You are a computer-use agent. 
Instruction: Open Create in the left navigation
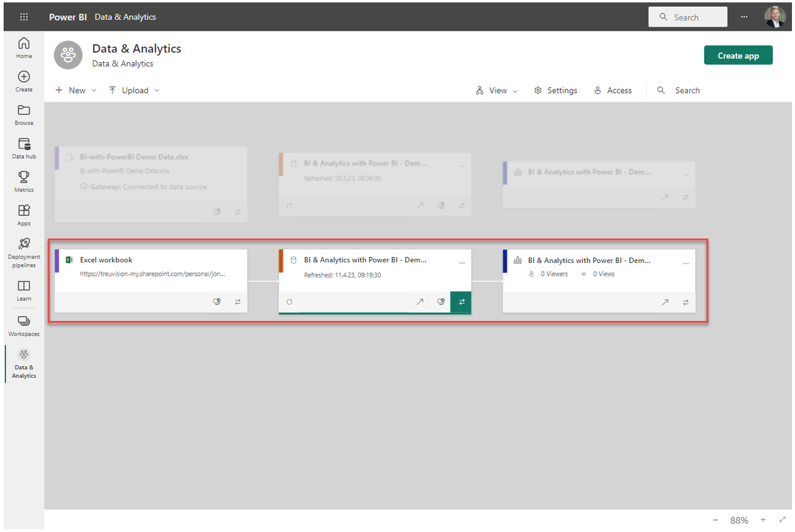point(24,81)
